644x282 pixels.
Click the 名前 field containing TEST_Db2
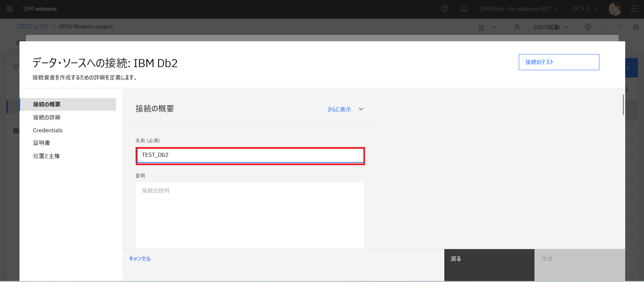tap(250, 155)
